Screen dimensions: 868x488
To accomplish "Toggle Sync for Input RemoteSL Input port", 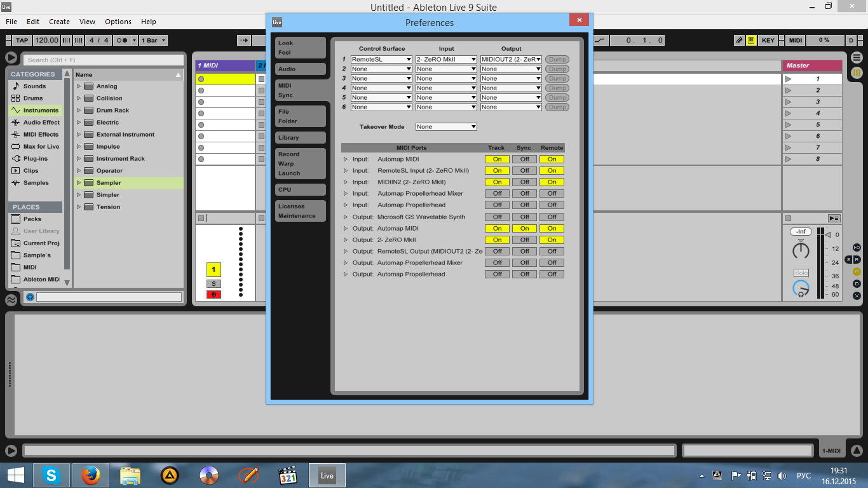I will [x=524, y=170].
